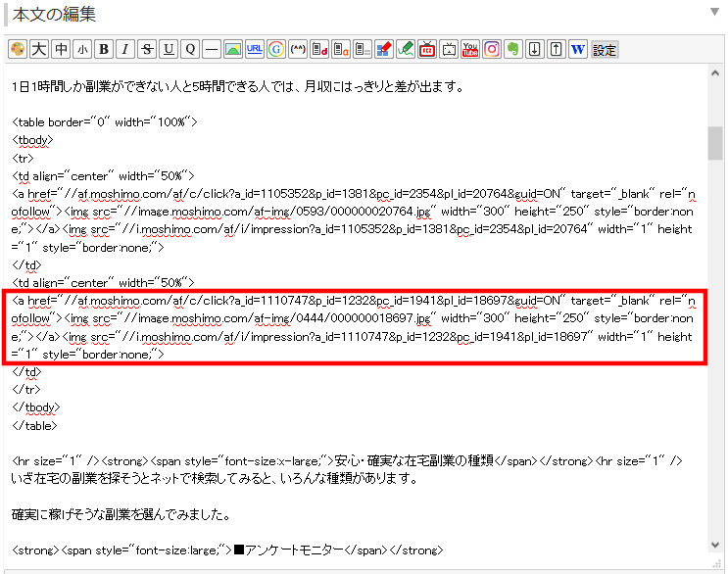Click the <table border="0" width="100%"> line
This screenshot has height=574, width=728.
[x=105, y=122]
